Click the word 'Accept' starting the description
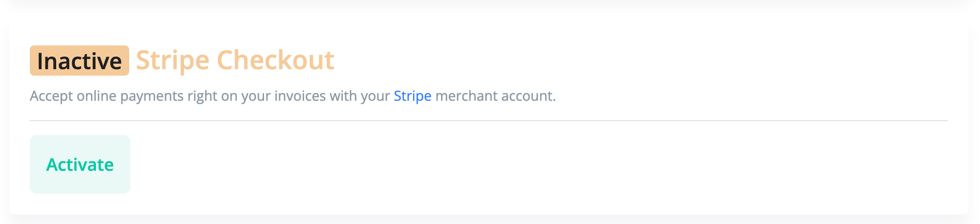The height and width of the screenshot is (224, 980). coord(51,96)
